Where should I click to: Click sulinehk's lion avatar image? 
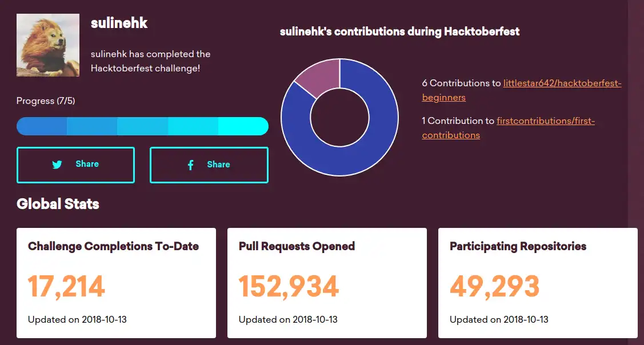coord(48,45)
